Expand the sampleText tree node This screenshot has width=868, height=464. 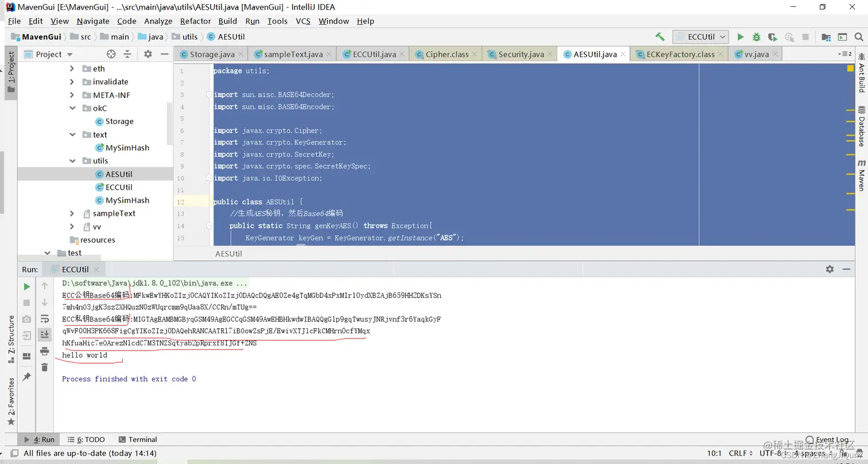tap(72, 213)
